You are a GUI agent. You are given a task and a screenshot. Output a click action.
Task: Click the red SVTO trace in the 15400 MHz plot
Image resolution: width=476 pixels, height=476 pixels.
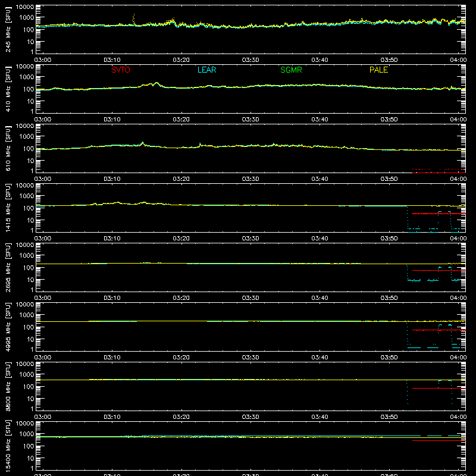439,440
